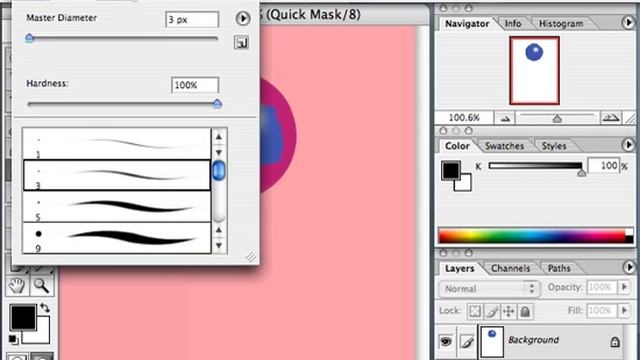Open the Opacity slider arrow
Image resolution: width=640 pixels, height=360 pixels.
(x=624, y=287)
